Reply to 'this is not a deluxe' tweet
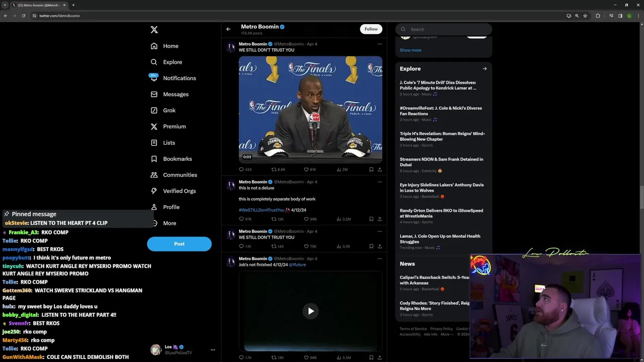 [242, 219]
